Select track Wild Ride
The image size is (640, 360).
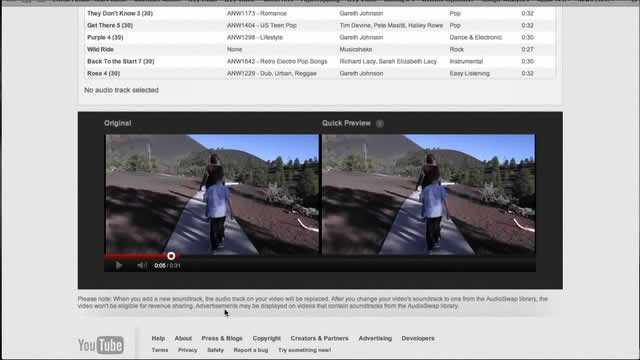pyautogui.click(x=100, y=49)
